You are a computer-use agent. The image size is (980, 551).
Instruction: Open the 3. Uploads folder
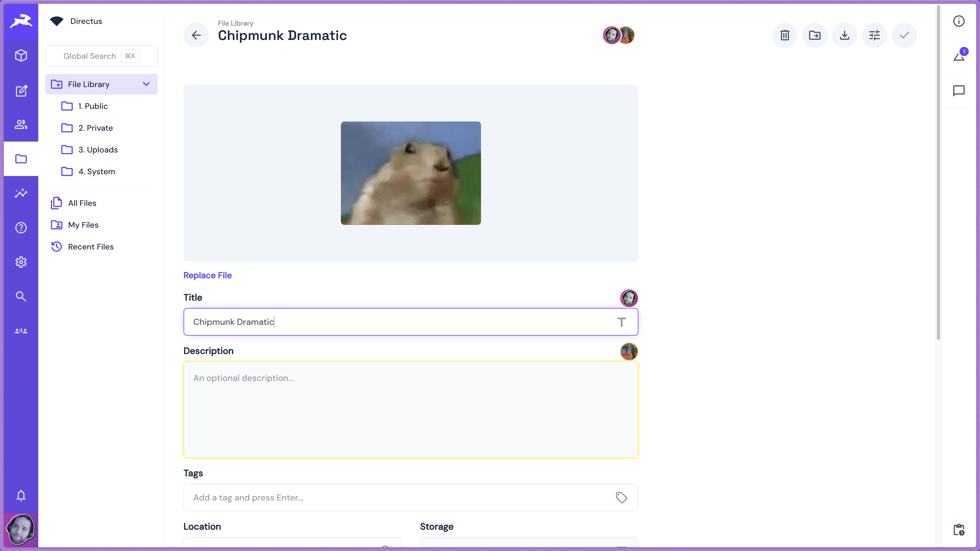click(98, 150)
